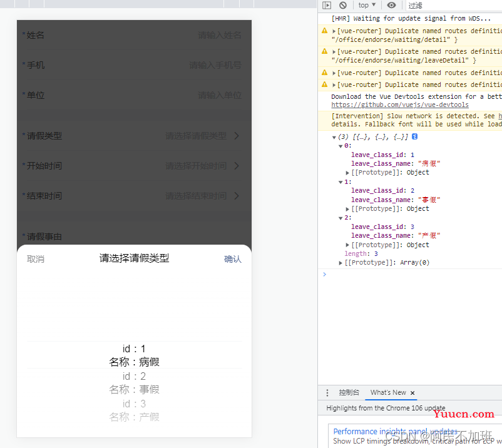
Task: Focus the 过滤 filter input field
Action: click(x=454, y=6)
